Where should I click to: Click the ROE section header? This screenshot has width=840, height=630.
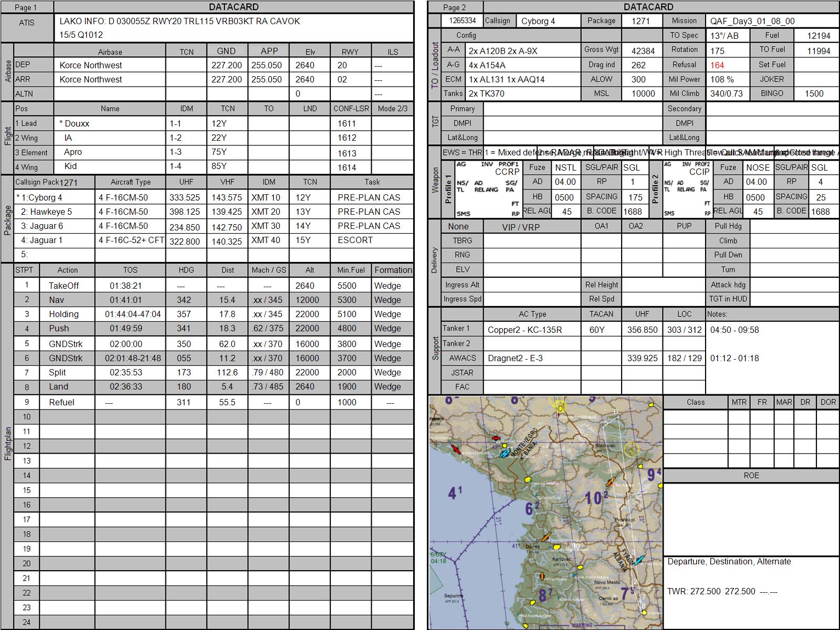751,476
